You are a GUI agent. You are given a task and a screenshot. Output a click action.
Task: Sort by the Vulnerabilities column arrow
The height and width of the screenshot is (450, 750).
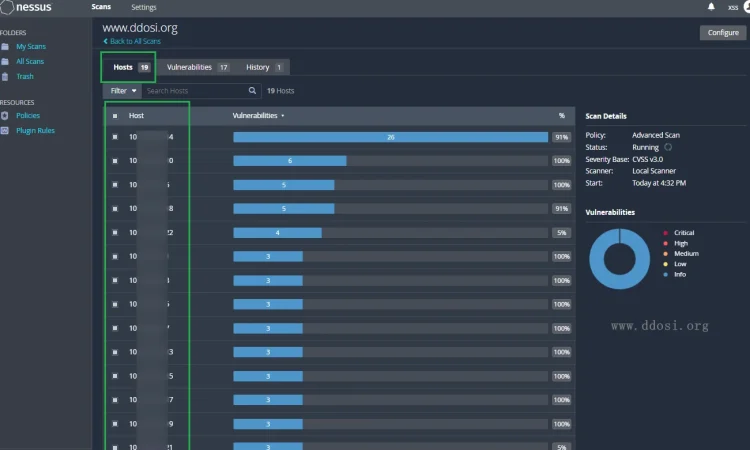(x=283, y=116)
